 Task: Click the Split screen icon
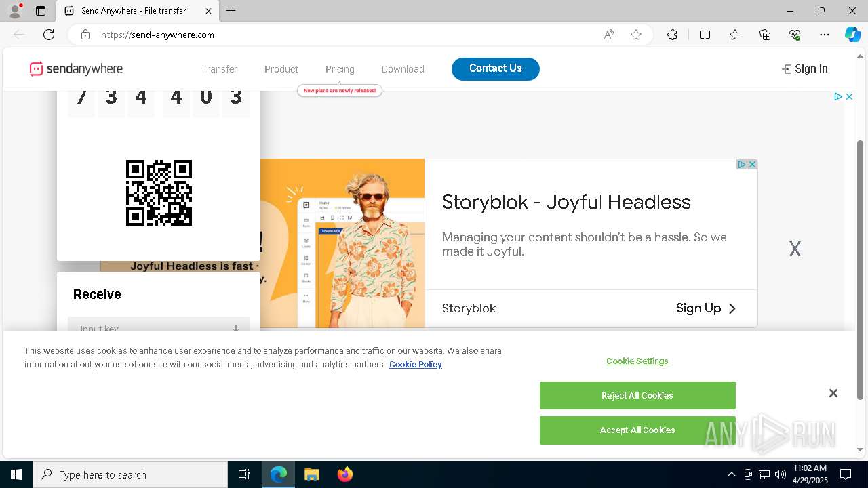click(705, 35)
